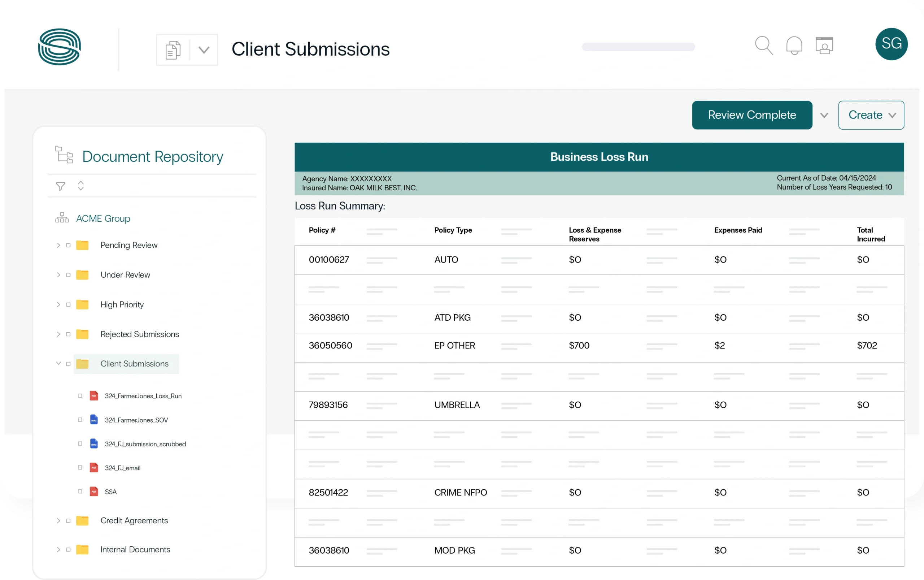Check the box next to 324_FarmerJones_Loss_Run
The width and height of the screenshot is (924, 580).
(x=80, y=395)
